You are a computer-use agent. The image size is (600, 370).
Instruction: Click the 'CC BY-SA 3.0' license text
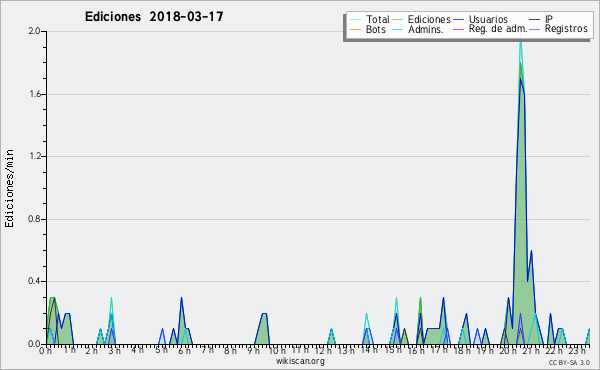click(x=569, y=362)
